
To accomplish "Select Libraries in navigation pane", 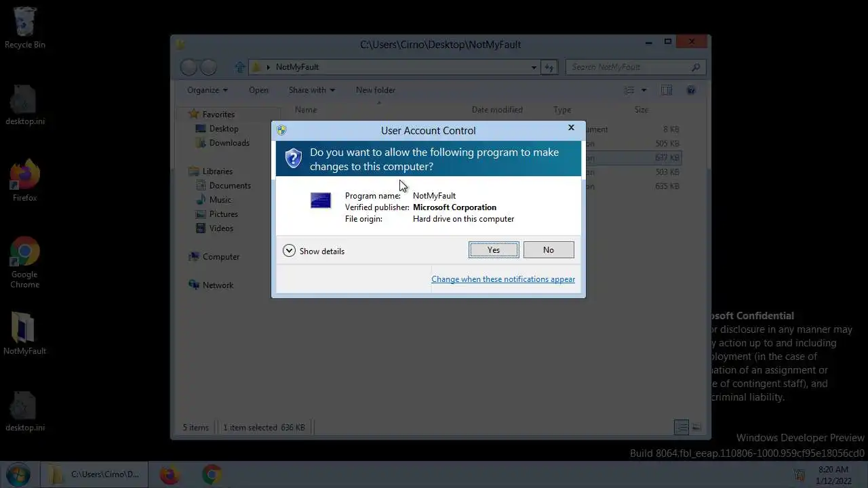I will 211,171.
